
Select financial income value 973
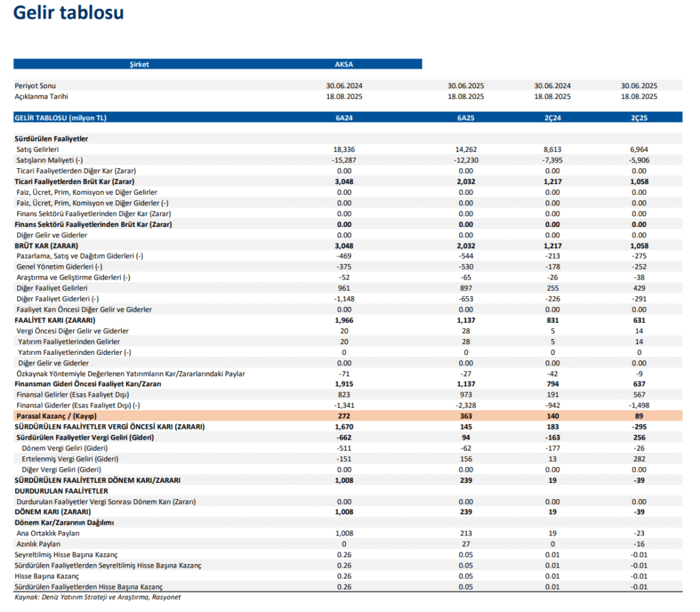[x=466, y=395]
